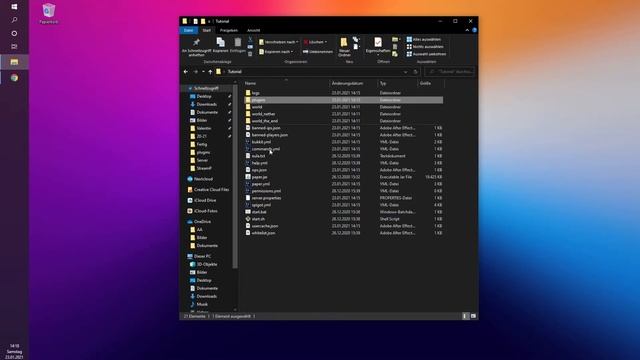Open address bar history dropdown
Screen dimensions: 640x360
(x=405, y=72)
